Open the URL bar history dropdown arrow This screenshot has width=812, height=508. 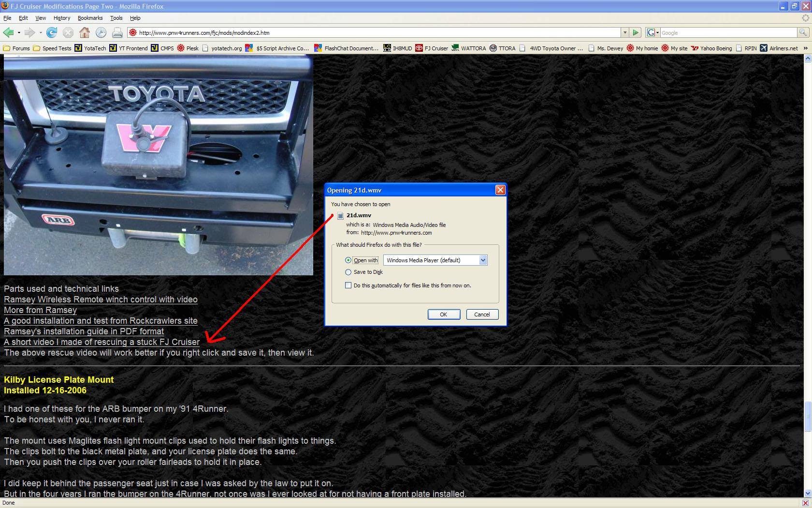625,32
